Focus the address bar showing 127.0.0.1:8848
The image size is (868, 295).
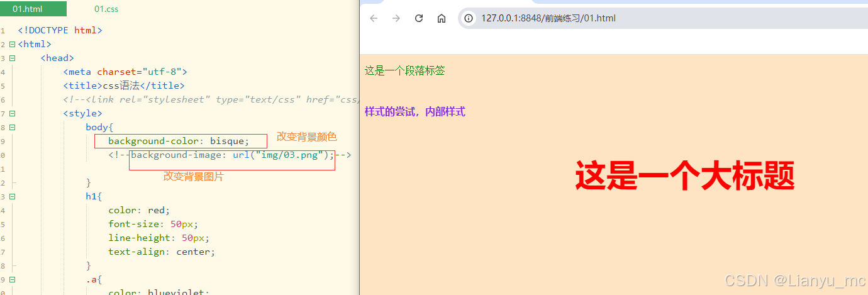click(663, 18)
